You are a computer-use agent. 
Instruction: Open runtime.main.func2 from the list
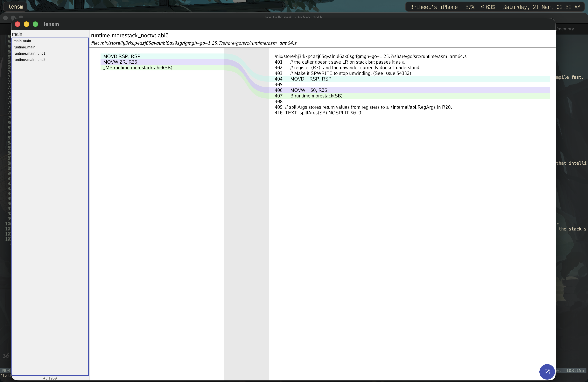click(29, 60)
